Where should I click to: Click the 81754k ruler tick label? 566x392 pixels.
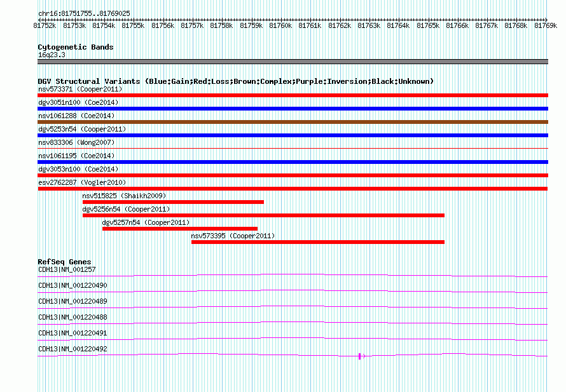[104, 25]
